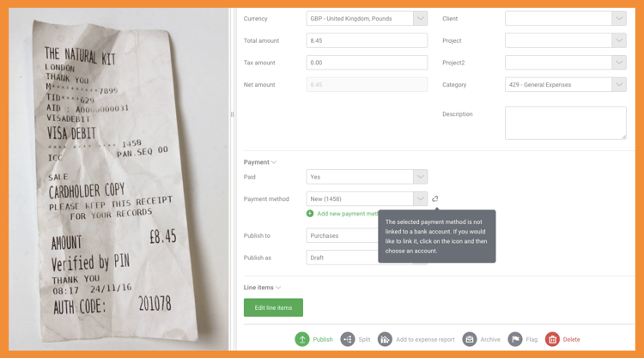Expand the Paid dropdown
Image resolution: width=644 pixels, height=358 pixels.
click(x=367, y=177)
